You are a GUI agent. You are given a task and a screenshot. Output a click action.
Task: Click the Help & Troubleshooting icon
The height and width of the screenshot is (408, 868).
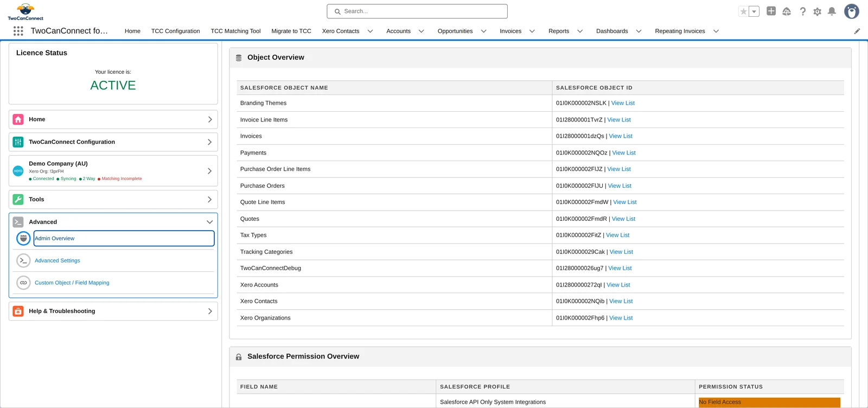click(x=18, y=311)
